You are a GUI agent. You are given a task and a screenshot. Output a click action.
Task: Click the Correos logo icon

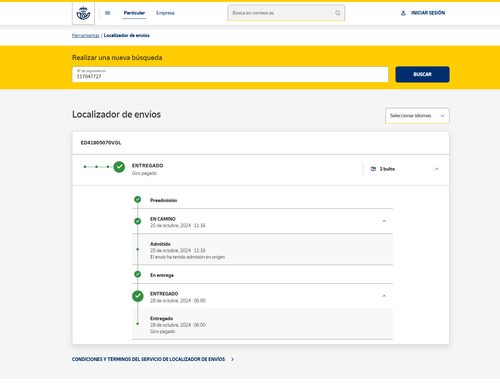pyautogui.click(x=83, y=13)
